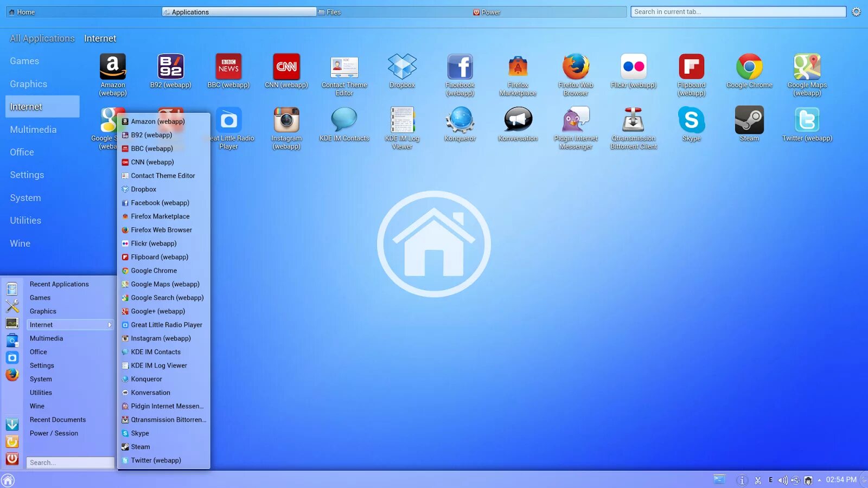Select Dropbox entry in the popup submenu list
The width and height of the screenshot is (868, 488).
coord(164,189)
